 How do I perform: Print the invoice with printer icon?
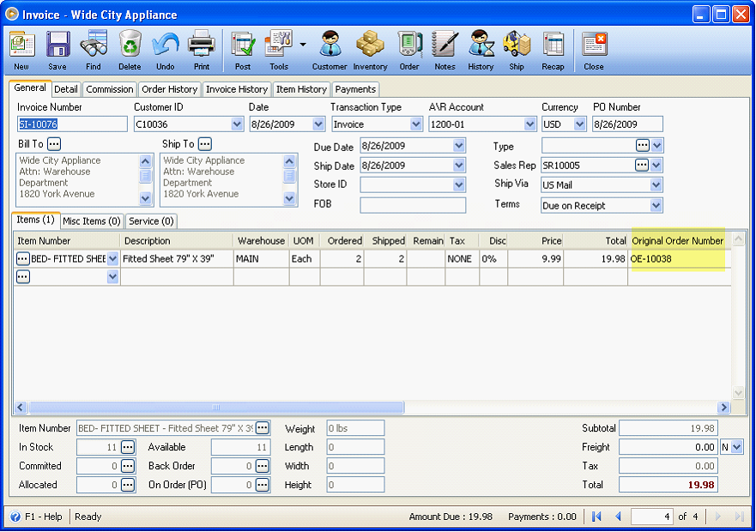pyautogui.click(x=202, y=50)
